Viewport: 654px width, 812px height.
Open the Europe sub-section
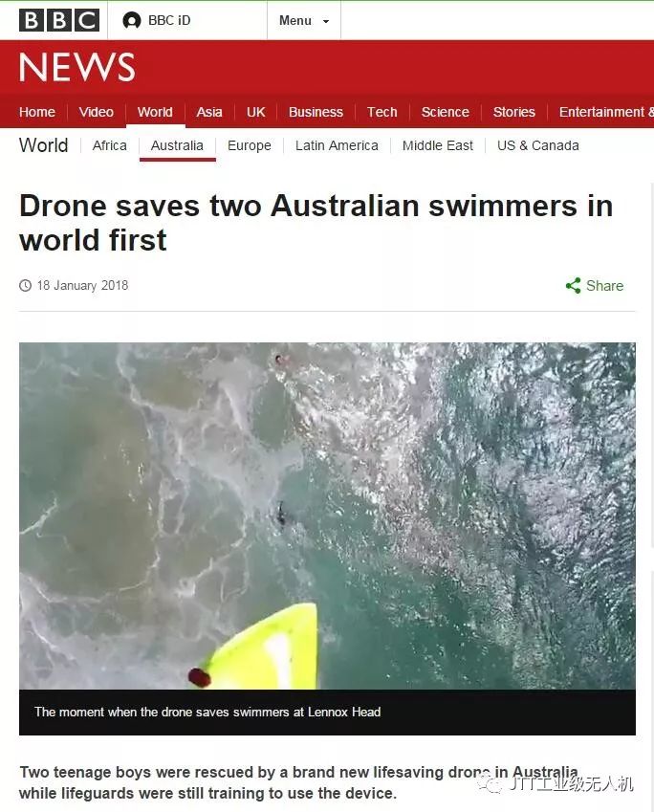point(250,145)
